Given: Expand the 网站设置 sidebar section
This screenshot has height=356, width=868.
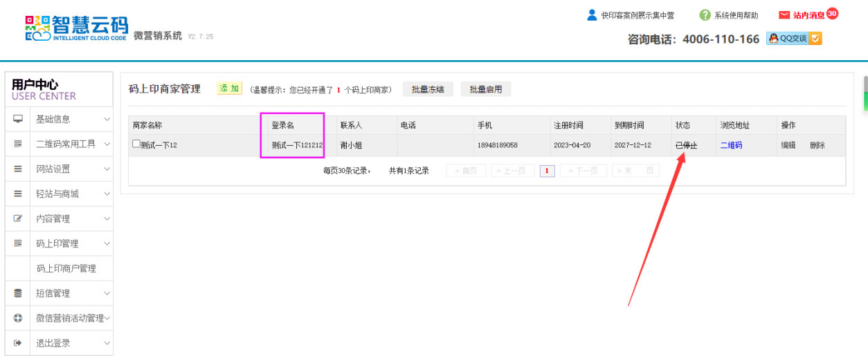Looking at the screenshot, I should coord(69,169).
